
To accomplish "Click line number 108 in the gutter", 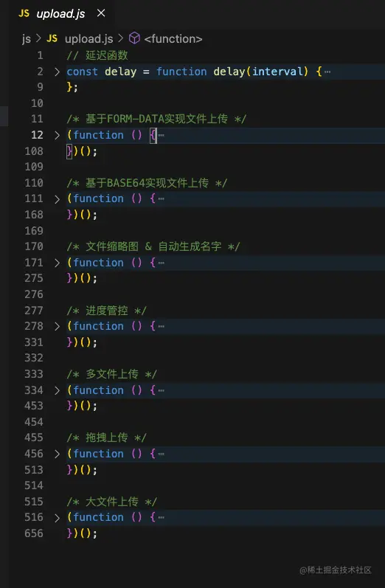I will [x=34, y=151].
